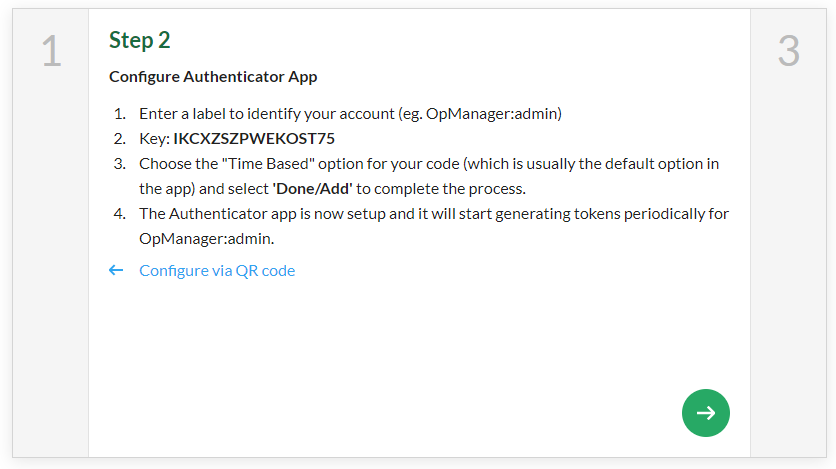The height and width of the screenshot is (469, 836).
Task: Click list number 2 marker
Action: (119, 139)
